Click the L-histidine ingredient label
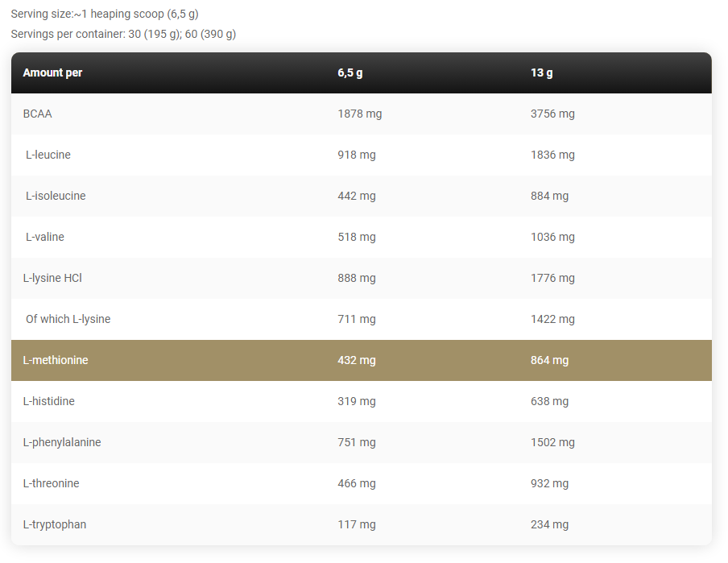The image size is (728, 563). pos(49,401)
